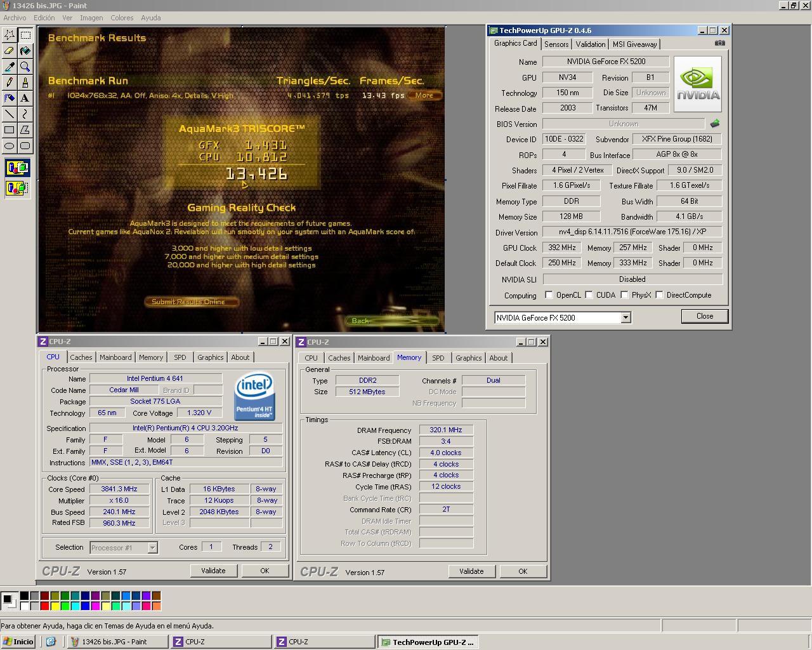812x650 pixels.
Task: Choose the Rounded Rectangle tool
Action: [x=25, y=146]
